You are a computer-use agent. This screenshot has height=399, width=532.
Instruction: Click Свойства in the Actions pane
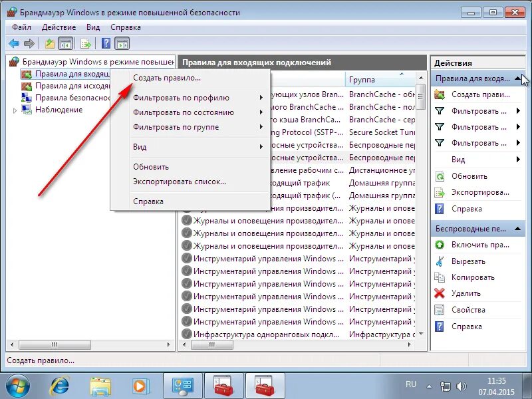[x=468, y=310]
